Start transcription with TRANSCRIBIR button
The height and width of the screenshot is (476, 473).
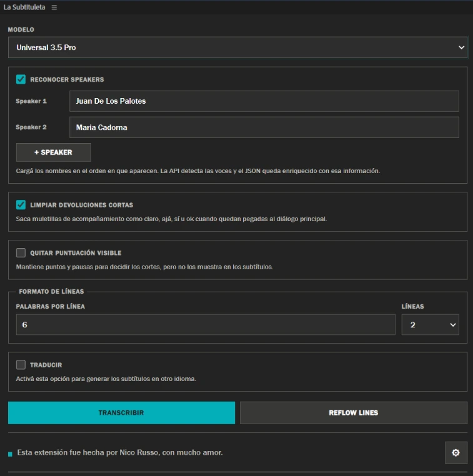[x=121, y=413]
